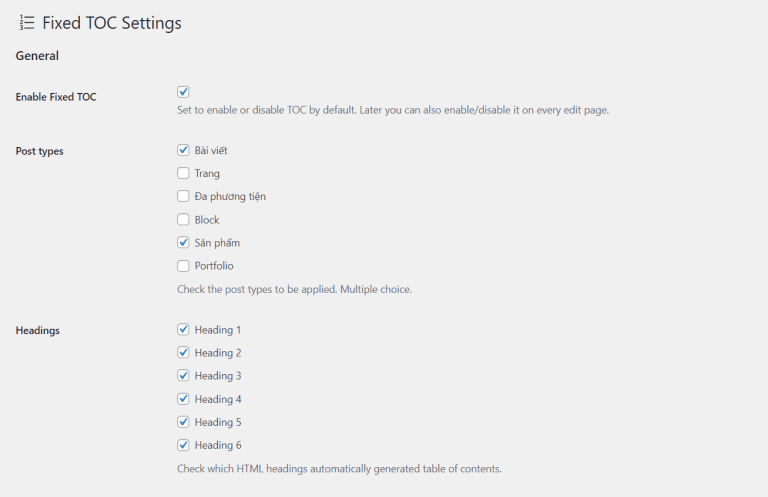
Task: Toggle off the Heading 3 checkbox
Action: pyautogui.click(x=183, y=375)
